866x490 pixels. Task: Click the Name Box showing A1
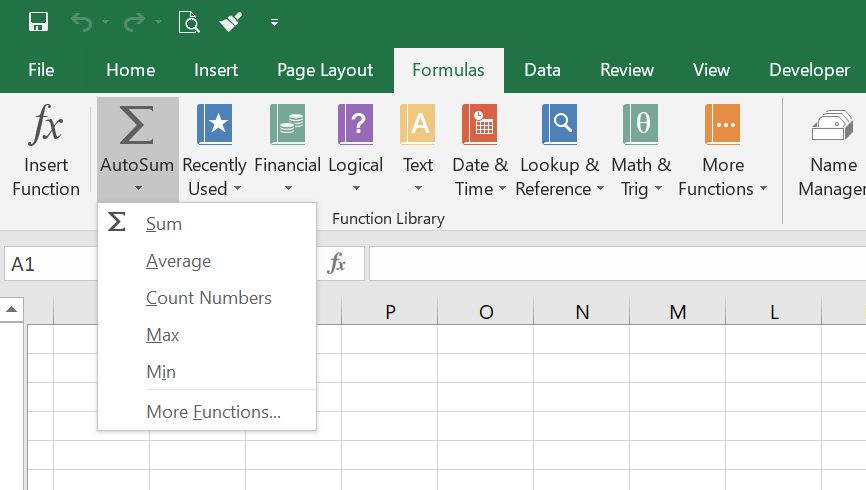51,264
